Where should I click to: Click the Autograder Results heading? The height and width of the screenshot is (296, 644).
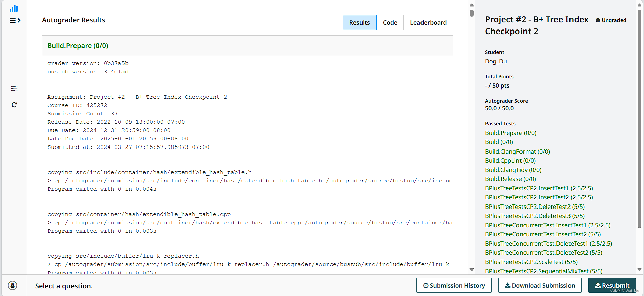[x=73, y=20]
